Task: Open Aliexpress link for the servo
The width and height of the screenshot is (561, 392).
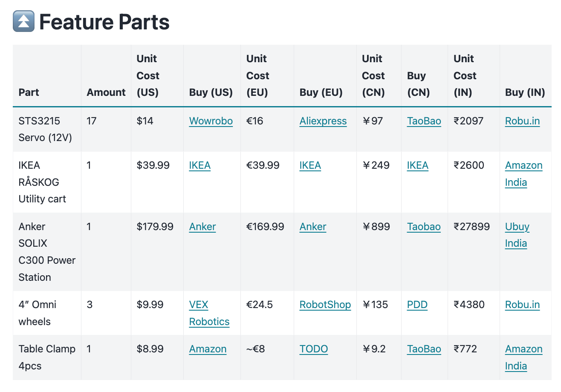Action: (323, 121)
